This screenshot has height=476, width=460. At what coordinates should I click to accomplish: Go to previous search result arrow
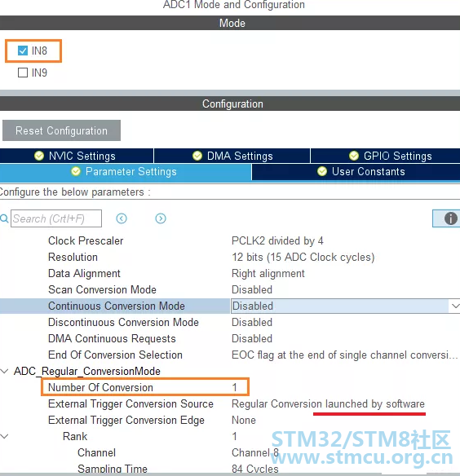point(122,218)
